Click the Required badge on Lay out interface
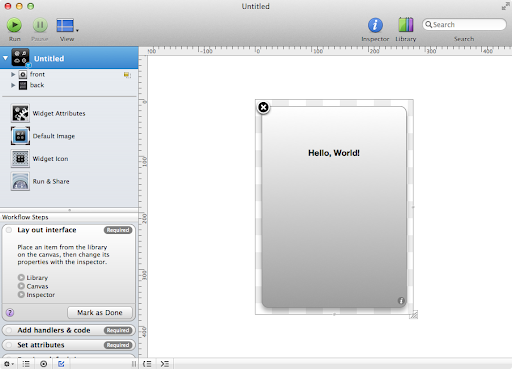The width and height of the screenshot is (512, 369). click(x=118, y=230)
